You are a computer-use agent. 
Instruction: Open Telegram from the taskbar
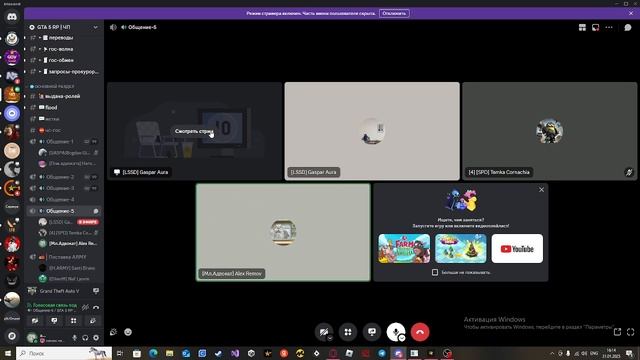(x=382, y=353)
